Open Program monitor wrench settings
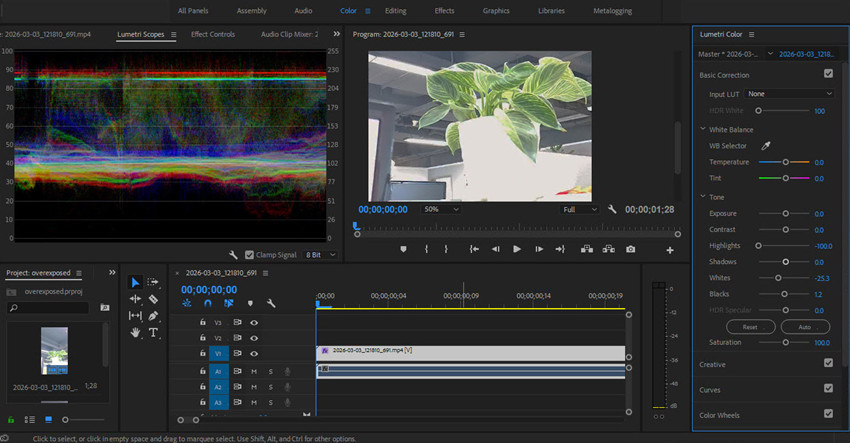This screenshot has height=443, width=850. (612, 209)
